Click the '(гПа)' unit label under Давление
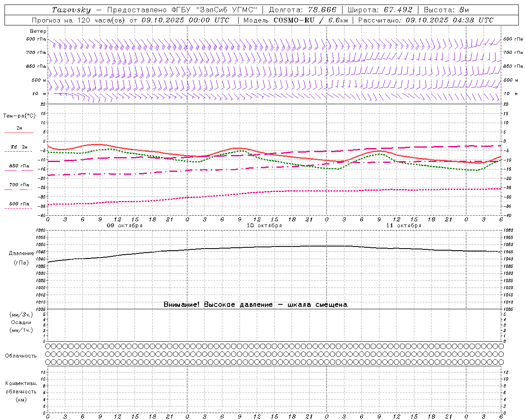 coord(21,263)
